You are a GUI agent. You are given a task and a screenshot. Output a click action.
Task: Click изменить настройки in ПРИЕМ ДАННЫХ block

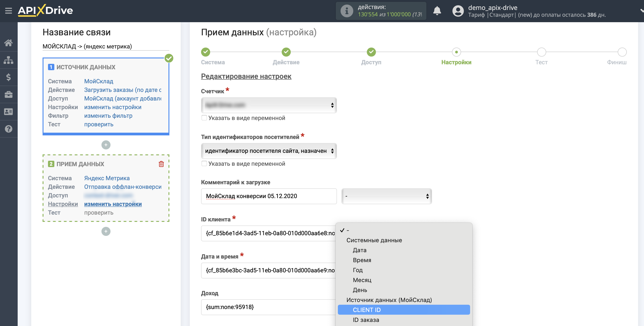point(113,204)
